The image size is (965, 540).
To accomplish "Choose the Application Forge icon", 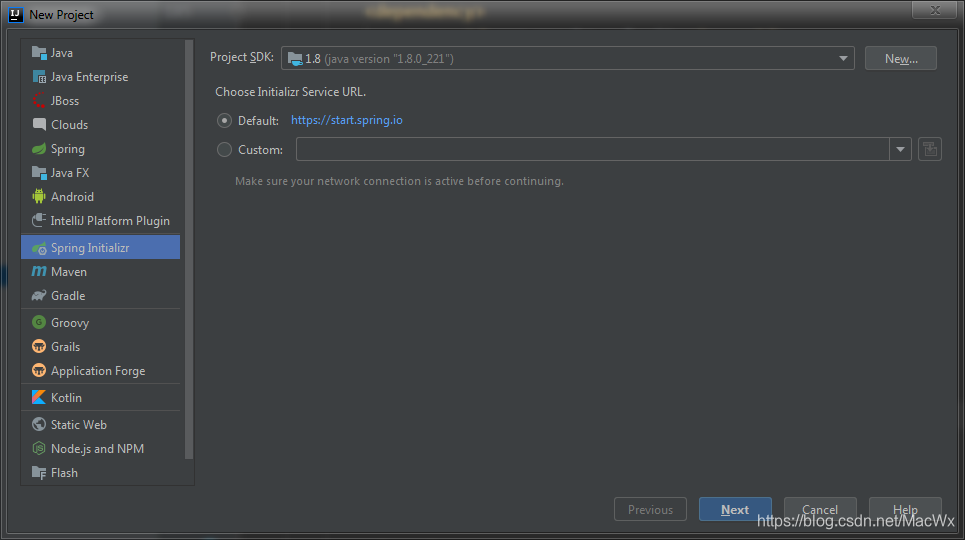I will (x=39, y=371).
